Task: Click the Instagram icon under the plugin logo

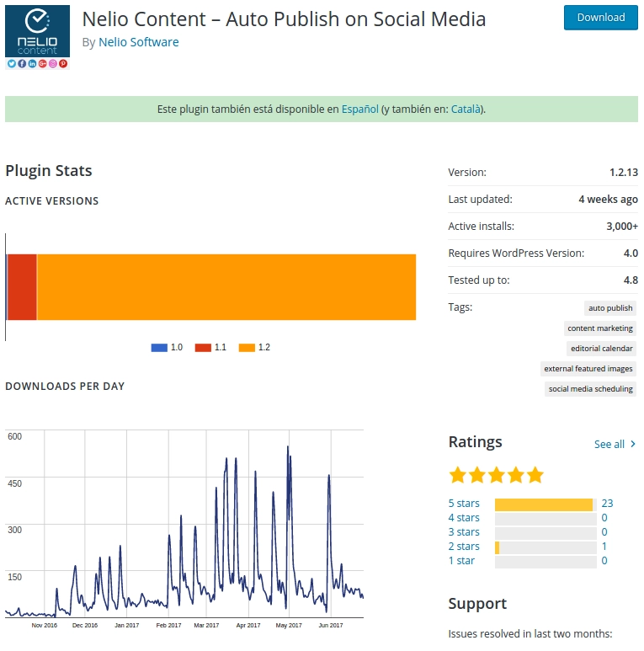Action: (x=52, y=64)
